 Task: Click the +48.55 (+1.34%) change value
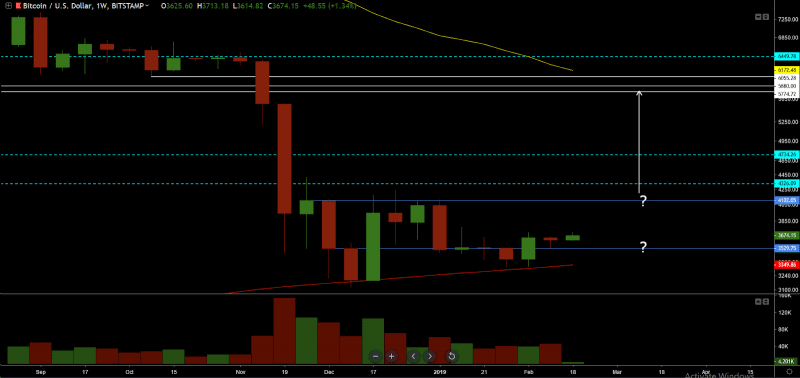point(329,6)
